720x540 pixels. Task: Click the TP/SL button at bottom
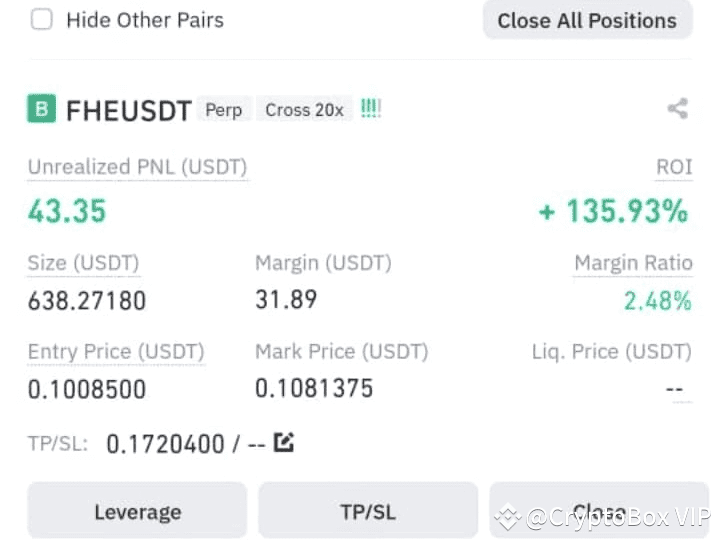pos(368,511)
